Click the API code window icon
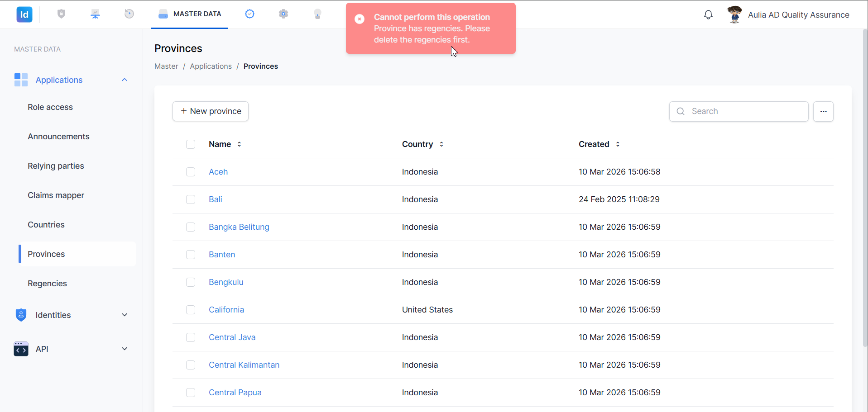The image size is (868, 412). (21, 349)
